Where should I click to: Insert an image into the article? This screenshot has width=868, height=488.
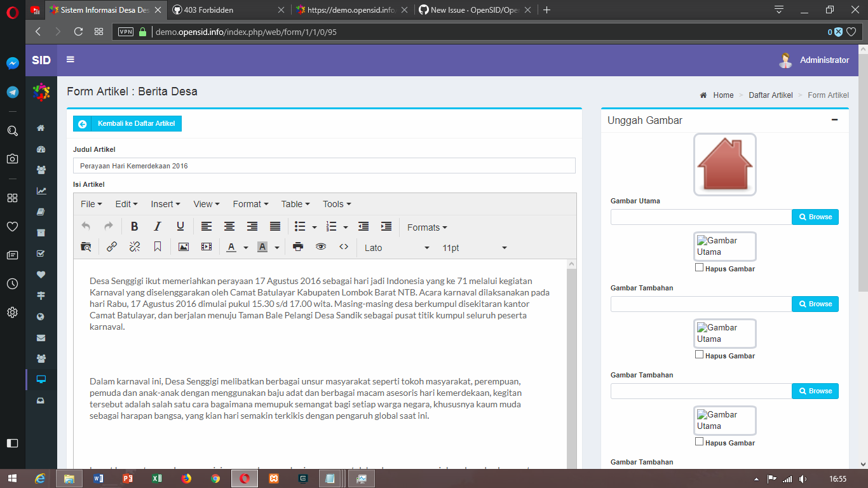click(x=184, y=247)
